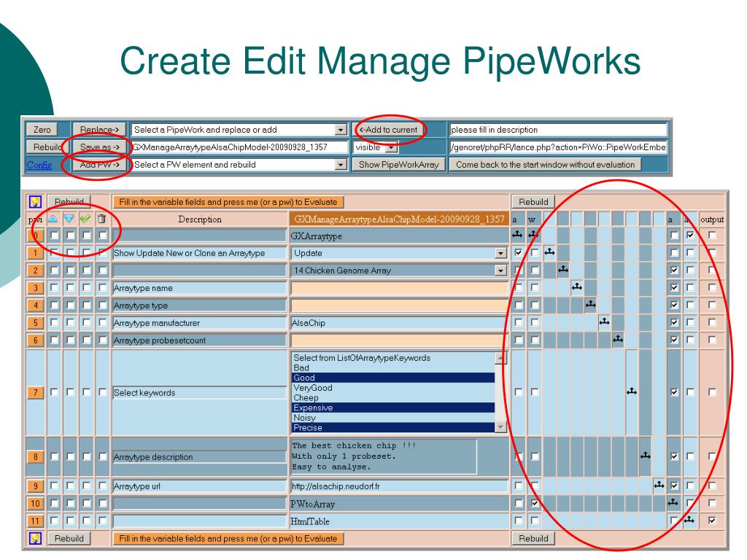
Task: Click the move arrows icon in Arraytype description row
Action: pyautogui.click(x=646, y=456)
